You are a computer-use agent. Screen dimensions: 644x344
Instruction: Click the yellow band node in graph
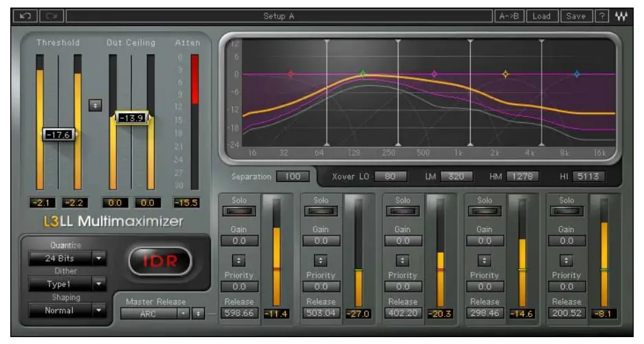(x=506, y=74)
